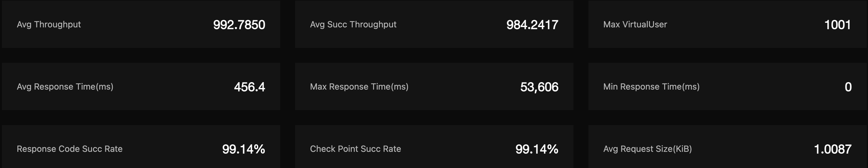Click the Response Code Succ Rate label

coord(69,149)
